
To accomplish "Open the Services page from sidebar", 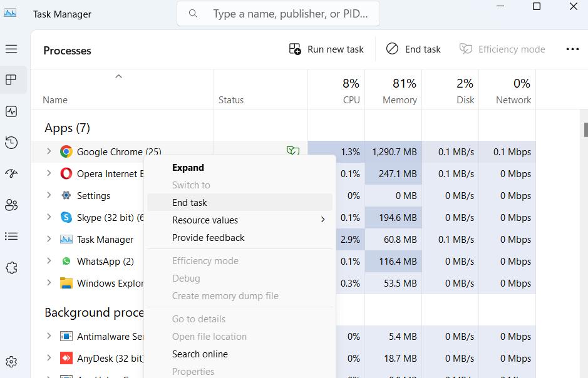I will (x=11, y=267).
